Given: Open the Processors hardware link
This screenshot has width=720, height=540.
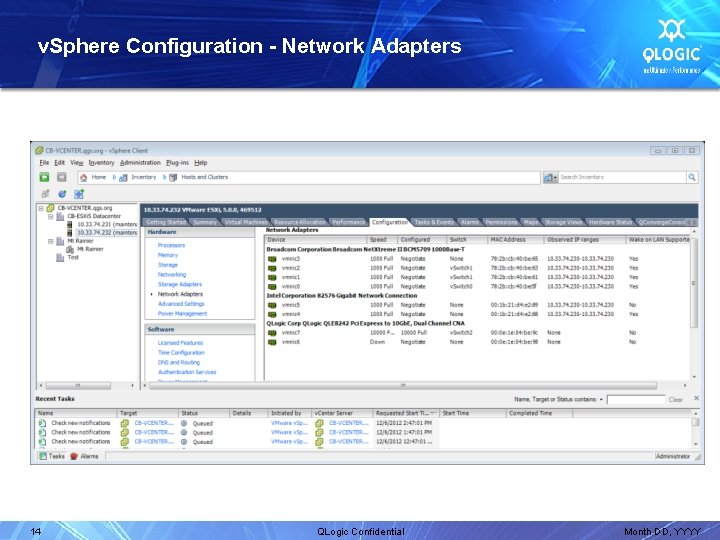Looking at the screenshot, I should tap(171, 245).
